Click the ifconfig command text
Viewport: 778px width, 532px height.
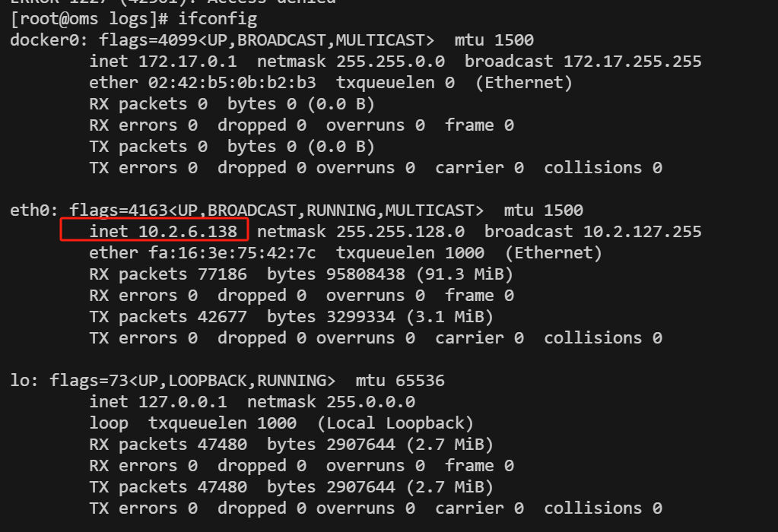coord(218,19)
